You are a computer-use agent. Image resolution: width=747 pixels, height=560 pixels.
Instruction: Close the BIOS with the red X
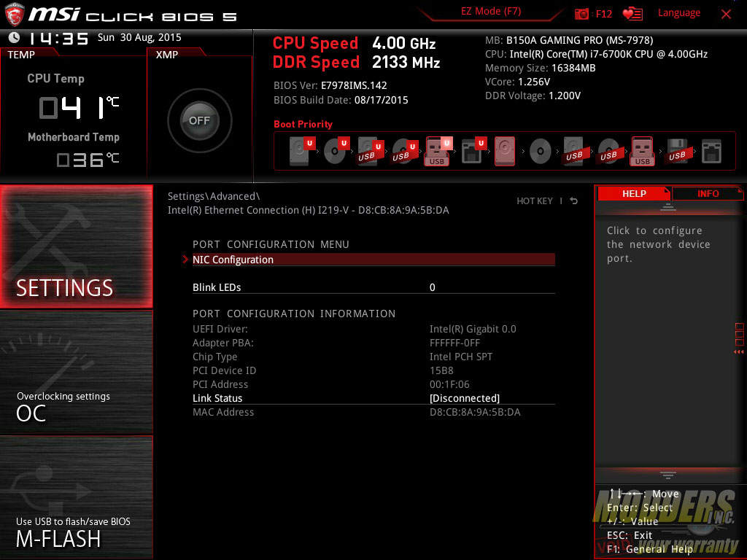pyautogui.click(x=726, y=15)
